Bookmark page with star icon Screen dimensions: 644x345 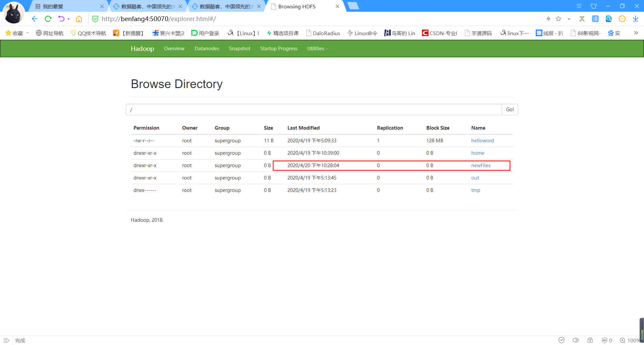click(x=558, y=19)
